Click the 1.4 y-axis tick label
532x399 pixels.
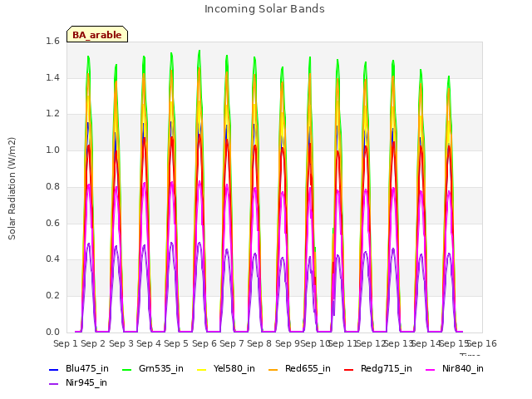pyautogui.click(x=52, y=77)
